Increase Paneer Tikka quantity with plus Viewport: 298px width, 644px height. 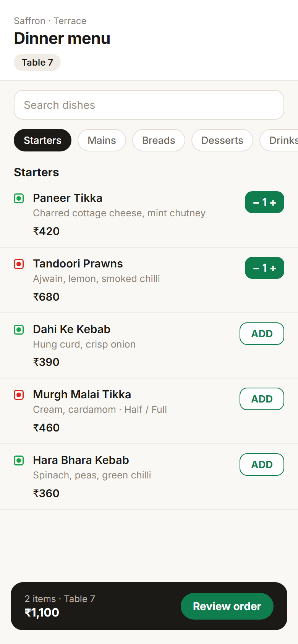click(273, 203)
